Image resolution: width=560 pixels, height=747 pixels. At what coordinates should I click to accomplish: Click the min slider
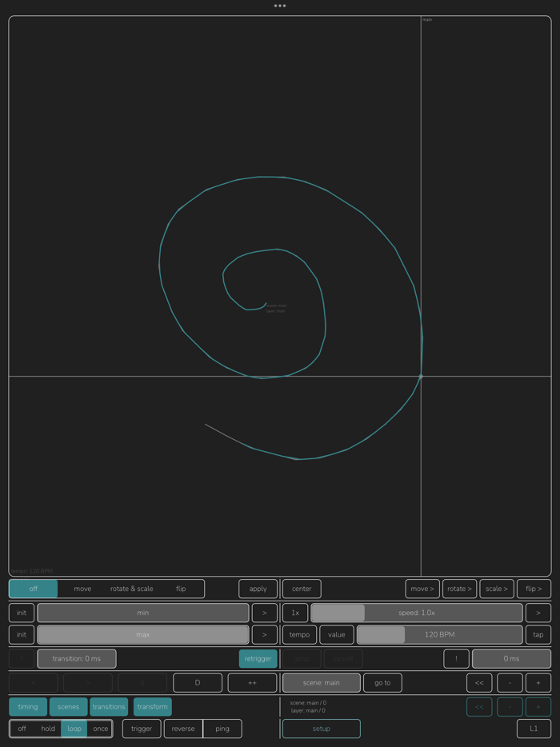pos(143,613)
